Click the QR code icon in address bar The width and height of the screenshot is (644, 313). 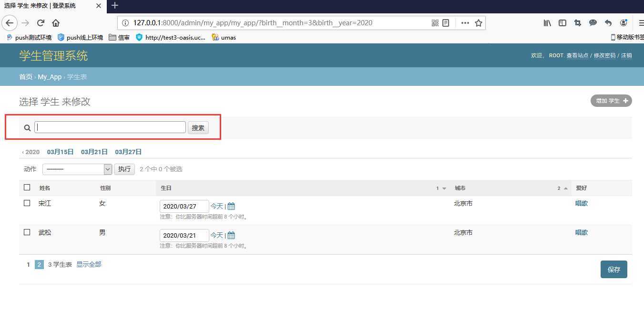(x=435, y=23)
